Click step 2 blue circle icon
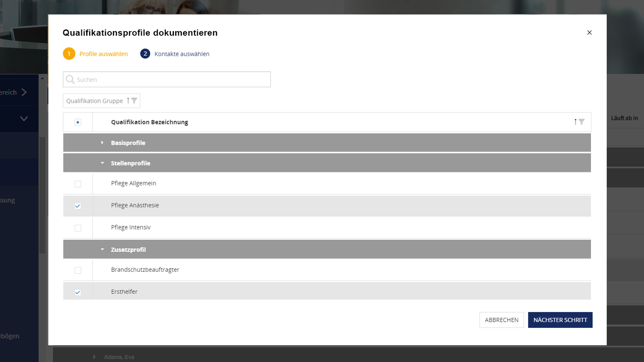 (x=145, y=54)
